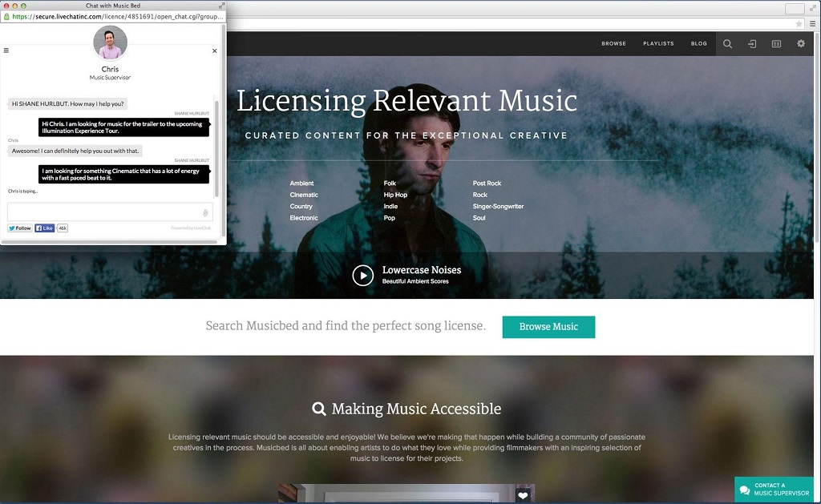
Task: Click the 'Beautiful Ambient Scores' subtitle
Action: tap(415, 281)
